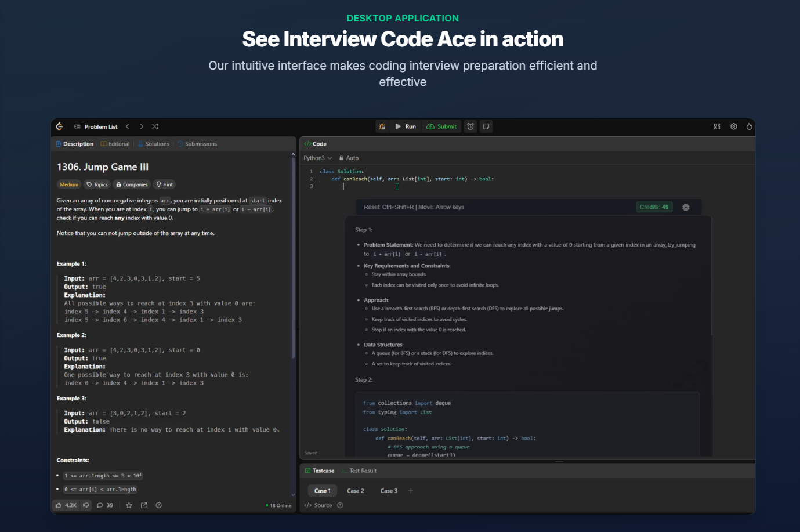Reveal the Hint

point(164,184)
